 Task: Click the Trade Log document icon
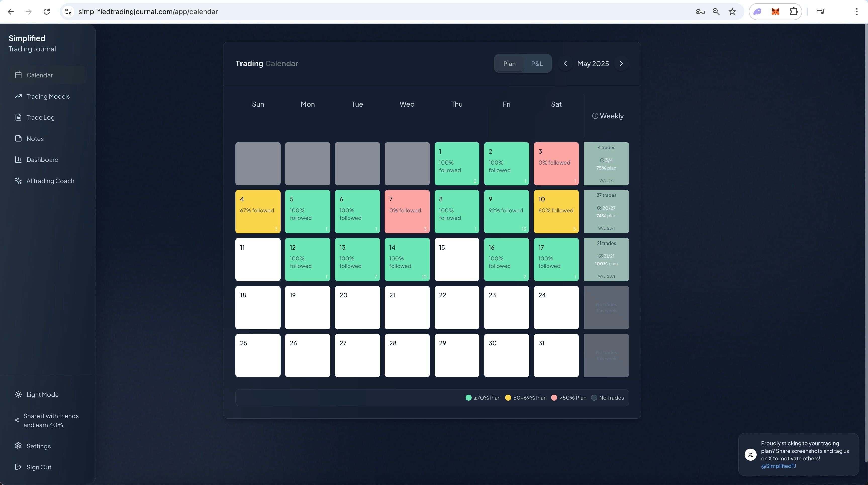[18, 117]
